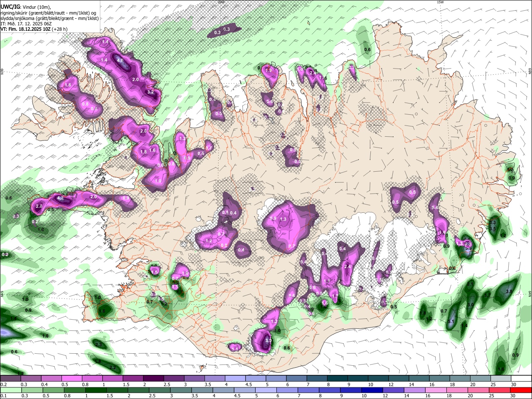Click the 0.2 label on snow scale
Viewport: 532px width, 399px height.
tap(3, 384)
